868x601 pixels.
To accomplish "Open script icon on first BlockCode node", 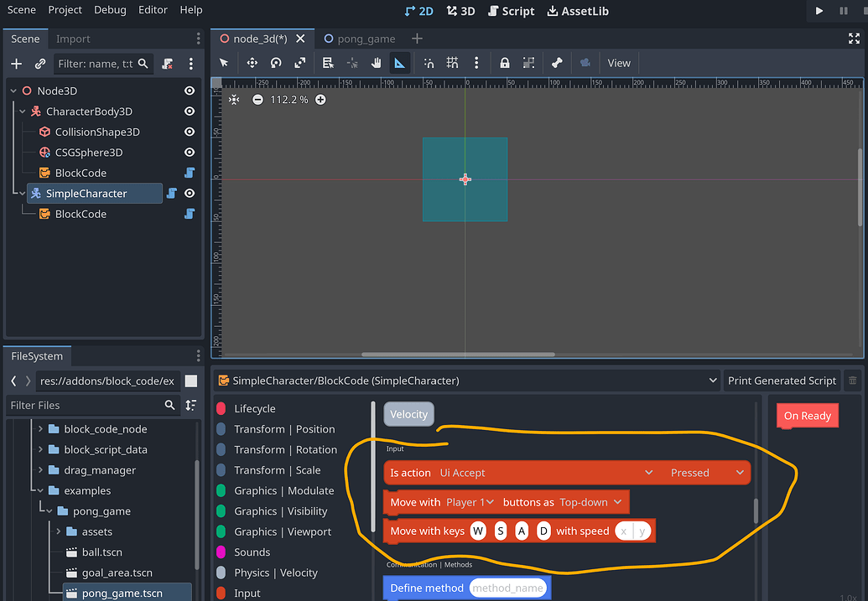I will click(190, 173).
